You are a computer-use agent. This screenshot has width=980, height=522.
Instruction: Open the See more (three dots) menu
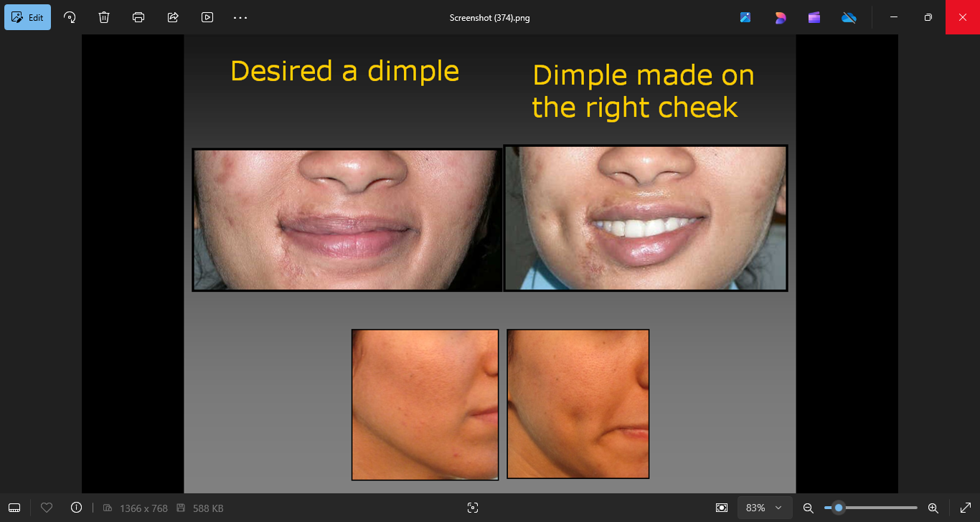[240, 17]
